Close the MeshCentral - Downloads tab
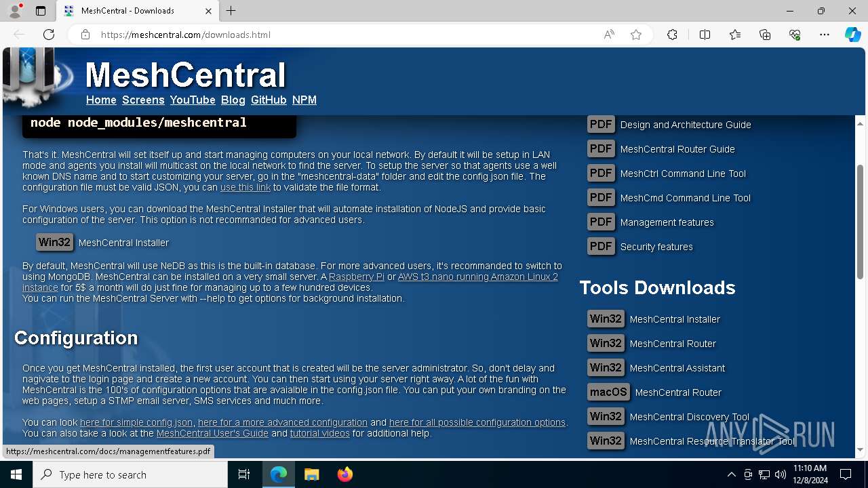 (208, 11)
